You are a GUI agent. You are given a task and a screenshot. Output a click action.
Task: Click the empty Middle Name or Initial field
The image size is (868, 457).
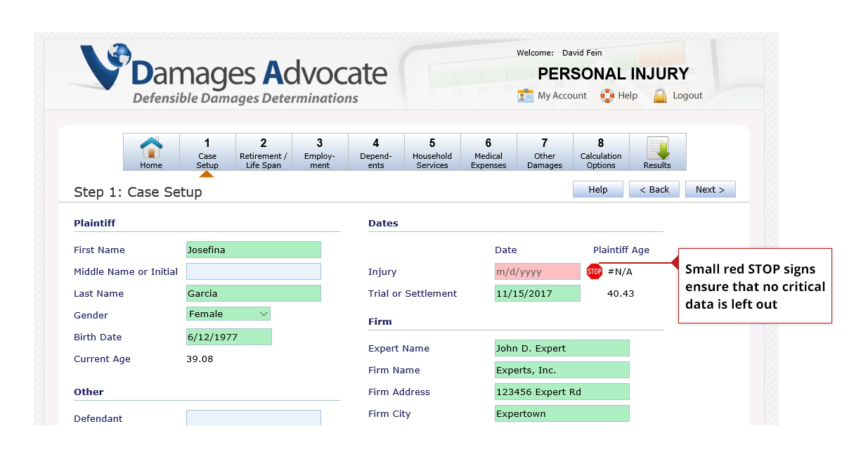coord(254,271)
